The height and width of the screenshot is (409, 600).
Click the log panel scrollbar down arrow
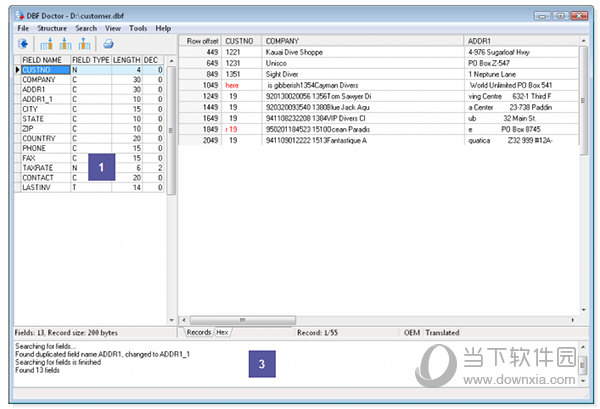583,381
